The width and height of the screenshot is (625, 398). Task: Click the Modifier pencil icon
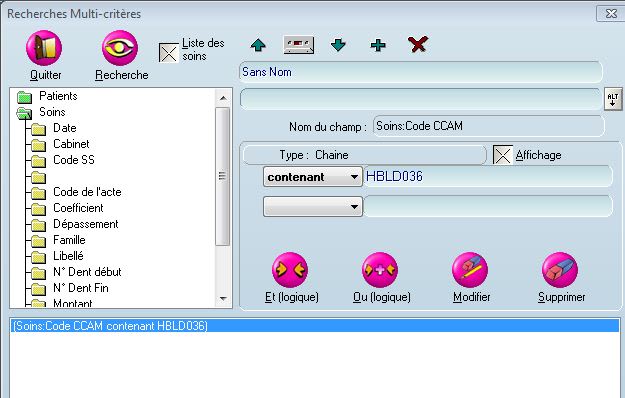click(470, 270)
